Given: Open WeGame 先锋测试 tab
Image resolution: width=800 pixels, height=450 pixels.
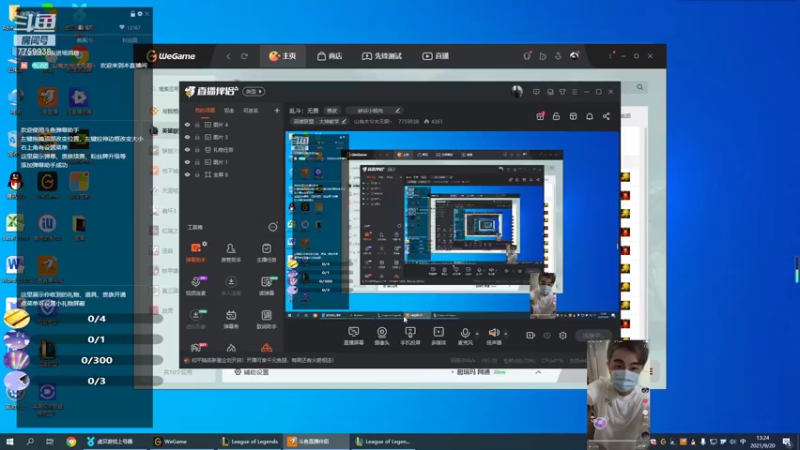Looking at the screenshot, I should click(382, 56).
